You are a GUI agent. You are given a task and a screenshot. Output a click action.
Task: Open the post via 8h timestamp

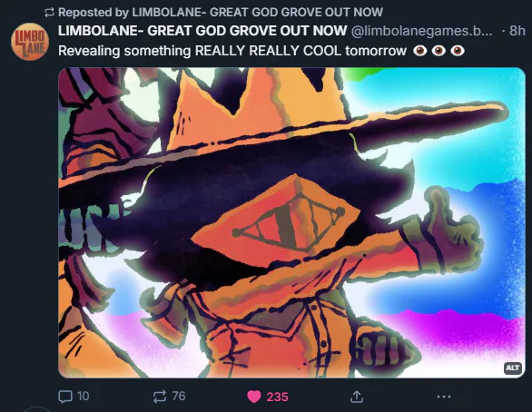[517, 31]
